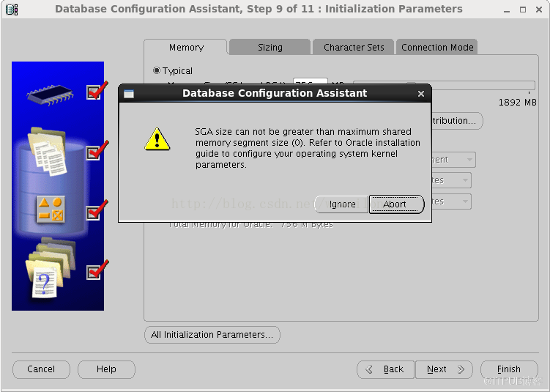Image resolution: width=550 pixels, height=392 pixels.
Task: Click the Cancel button
Action: [x=41, y=369]
